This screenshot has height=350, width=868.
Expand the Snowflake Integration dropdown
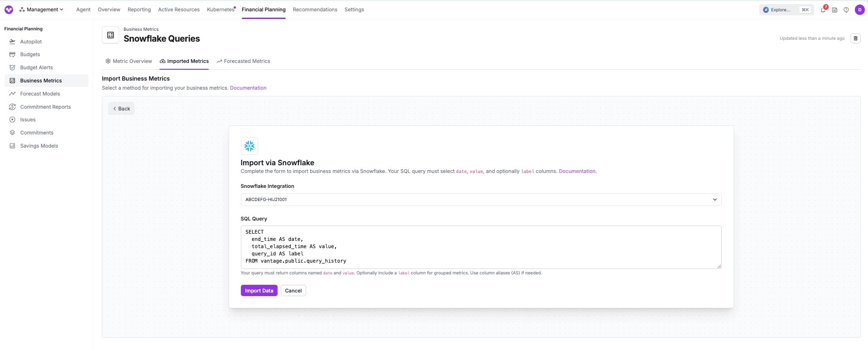[481, 200]
